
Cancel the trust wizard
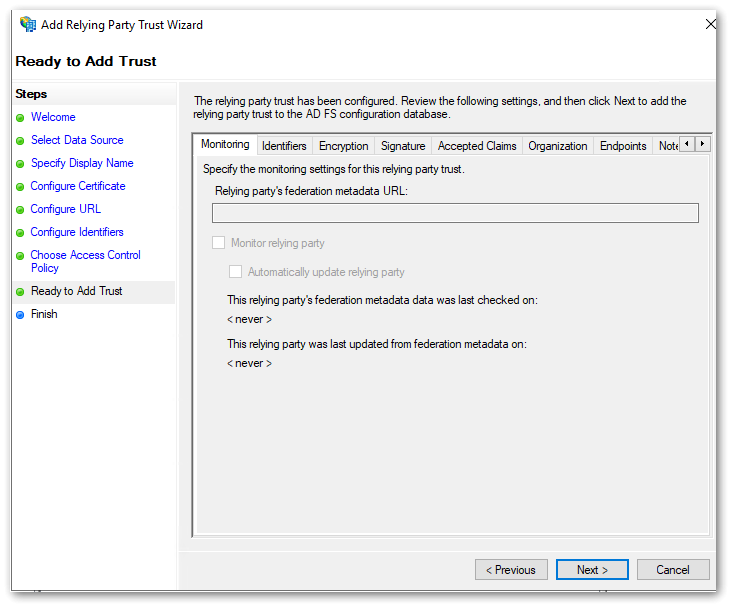673,570
